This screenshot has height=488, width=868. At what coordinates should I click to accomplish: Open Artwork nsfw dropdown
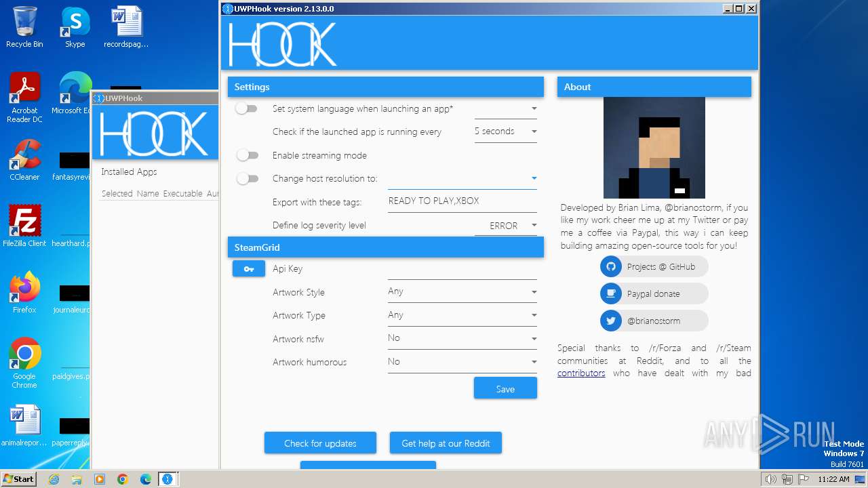tap(462, 338)
